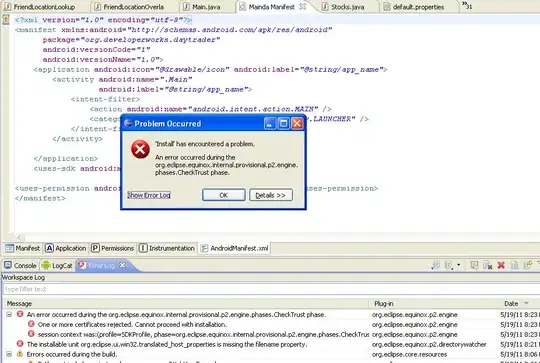The image size is (540, 363).
Task: Click the editor left margin marker on first line
Action: pyautogui.click(x=6, y=20)
